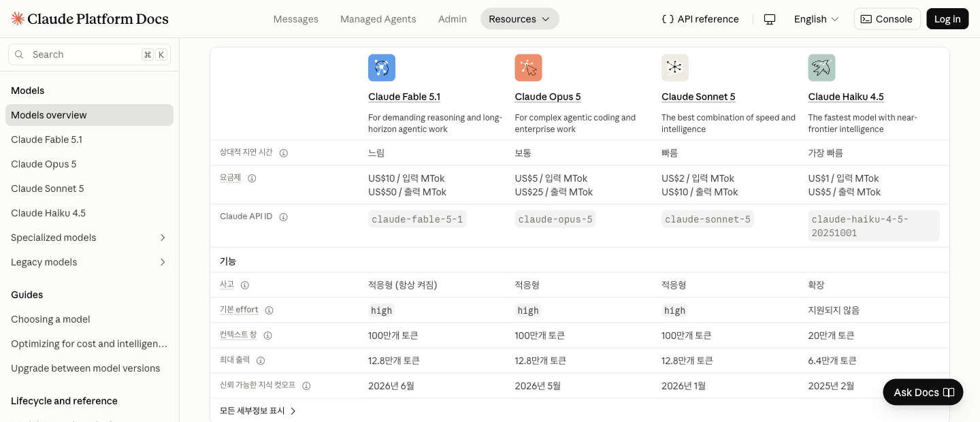Image resolution: width=980 pixels, height=422 pixels.
Task: Expand 모든 세부정보 표시 details
Action: [258, 411]
